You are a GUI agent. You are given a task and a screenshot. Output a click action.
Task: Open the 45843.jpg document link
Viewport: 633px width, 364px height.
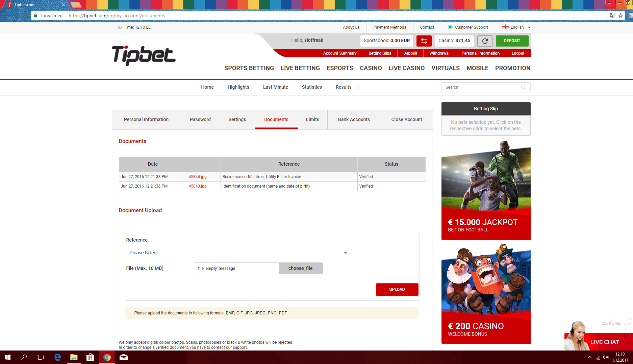(x=198, y=186)
